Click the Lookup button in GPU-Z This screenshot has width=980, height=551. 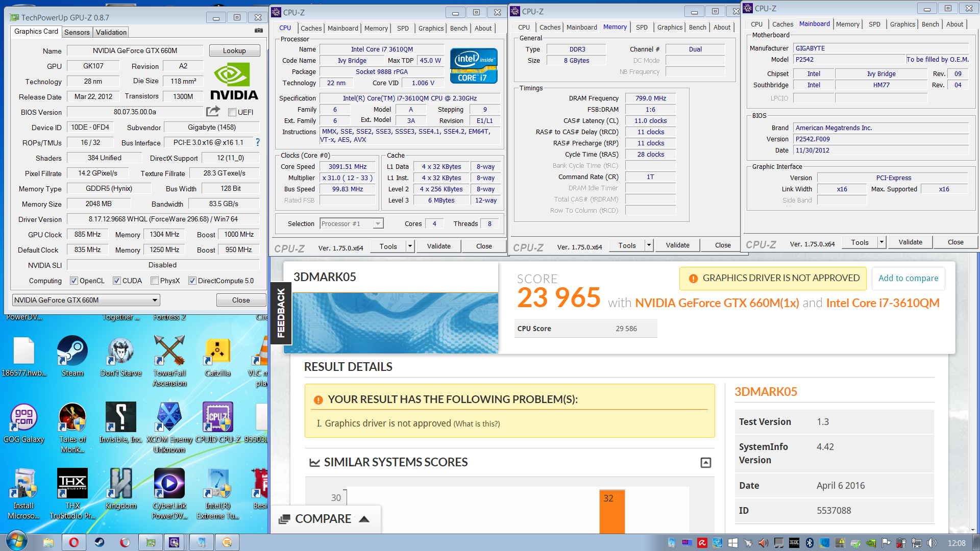click(234, 51)
